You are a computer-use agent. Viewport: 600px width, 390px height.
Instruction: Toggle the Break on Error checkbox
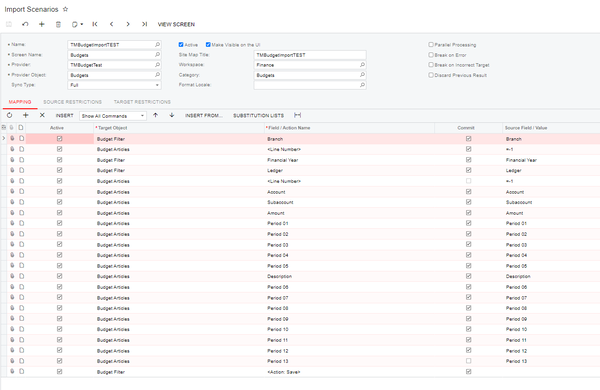[x=431, y=55]
